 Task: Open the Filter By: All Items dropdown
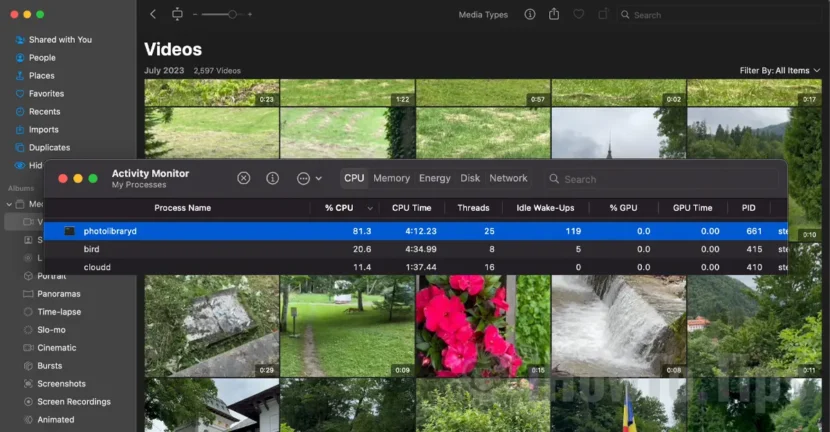[778, 71]
